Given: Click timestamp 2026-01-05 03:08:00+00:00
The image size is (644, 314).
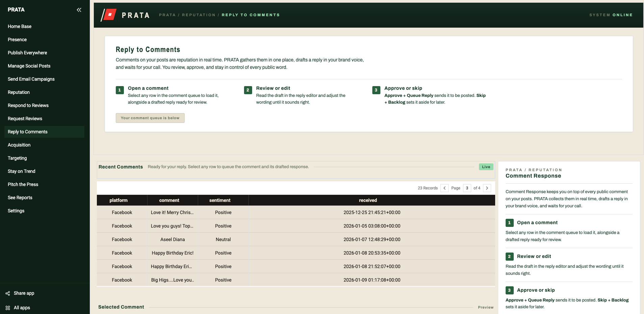Looking at the screenshot, I should point(372,226).
